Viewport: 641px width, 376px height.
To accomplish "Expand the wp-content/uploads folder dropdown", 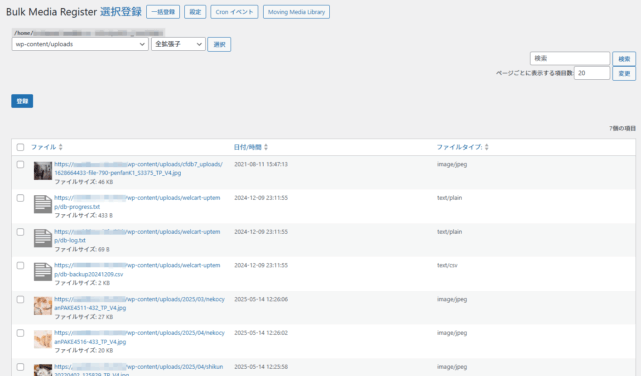I will tap(80, 44).
